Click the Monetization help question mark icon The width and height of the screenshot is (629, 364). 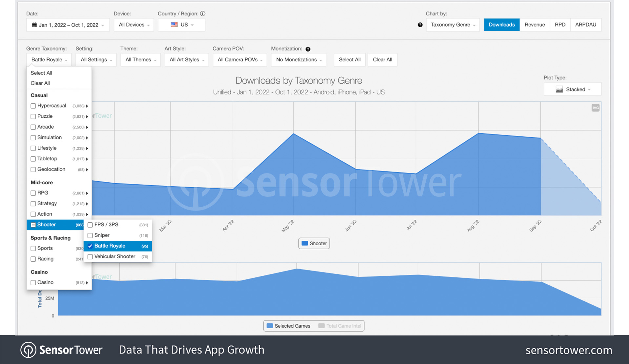coord(308,49)
